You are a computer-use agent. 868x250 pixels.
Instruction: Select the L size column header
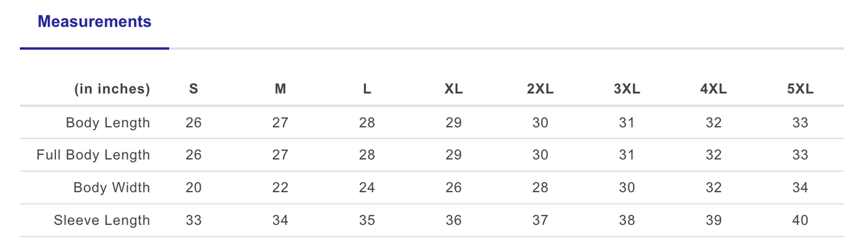point(367,90)
